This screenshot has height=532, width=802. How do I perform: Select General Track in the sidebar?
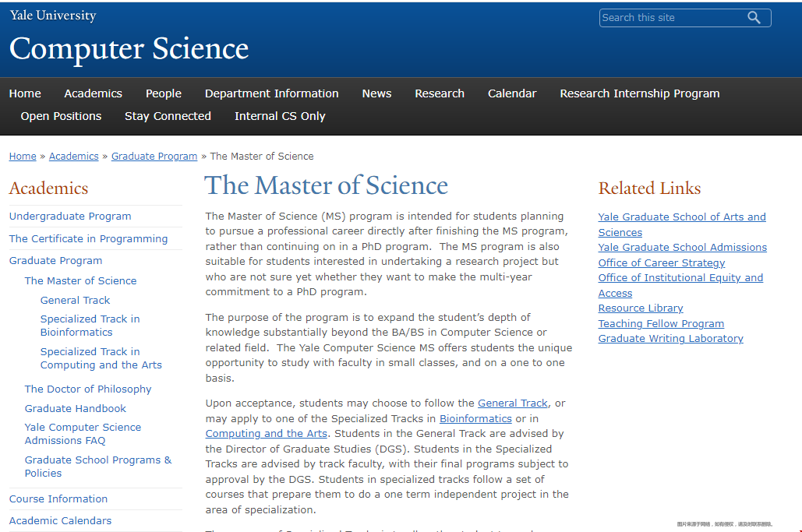click(75, 300)
